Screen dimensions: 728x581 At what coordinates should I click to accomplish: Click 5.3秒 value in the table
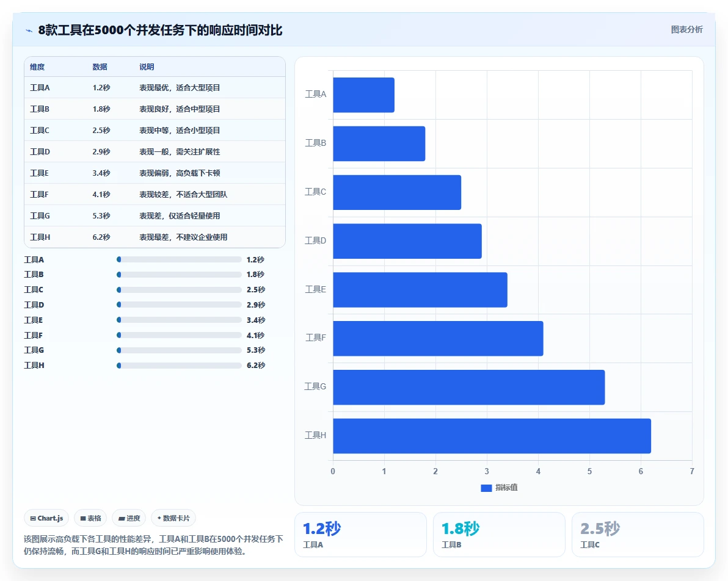[101, 216]
